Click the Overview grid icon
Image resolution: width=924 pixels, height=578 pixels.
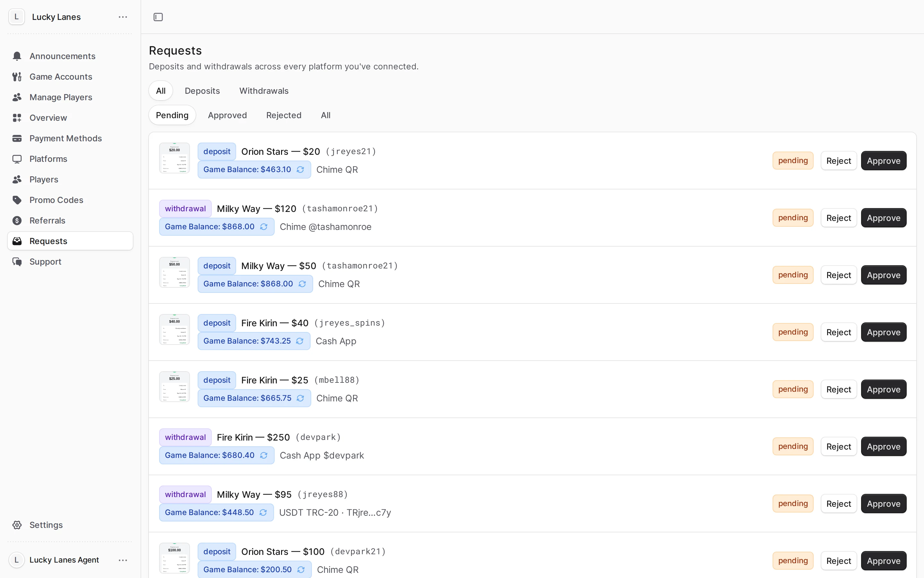tap(17, 118)
